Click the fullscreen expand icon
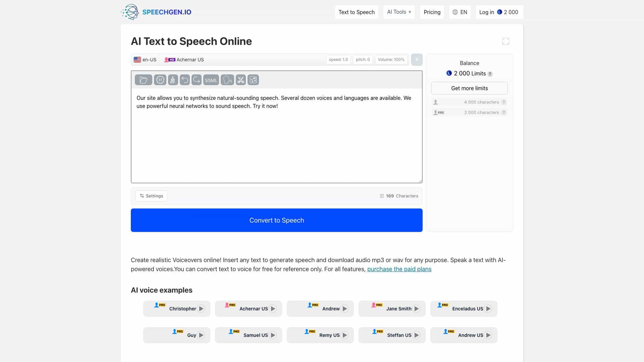The height and width of the screenshot is (362, 644). click(506, 41)
